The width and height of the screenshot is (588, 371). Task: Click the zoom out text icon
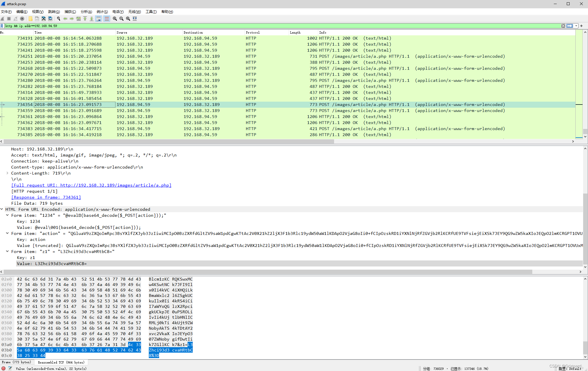coord(122,19)
